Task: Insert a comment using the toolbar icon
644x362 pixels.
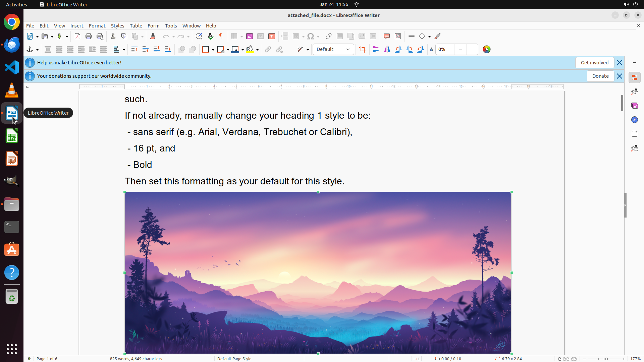Action: click(386, 37)
